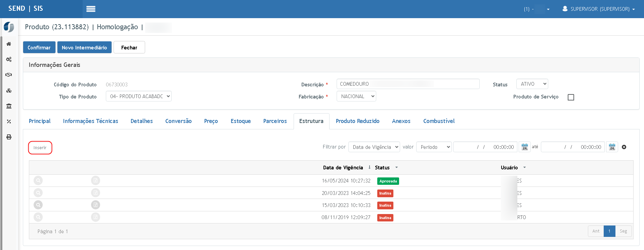Click the Descrição COMEDOURO input field
Screen dimensions: 644x250
(x=408, y=84)
